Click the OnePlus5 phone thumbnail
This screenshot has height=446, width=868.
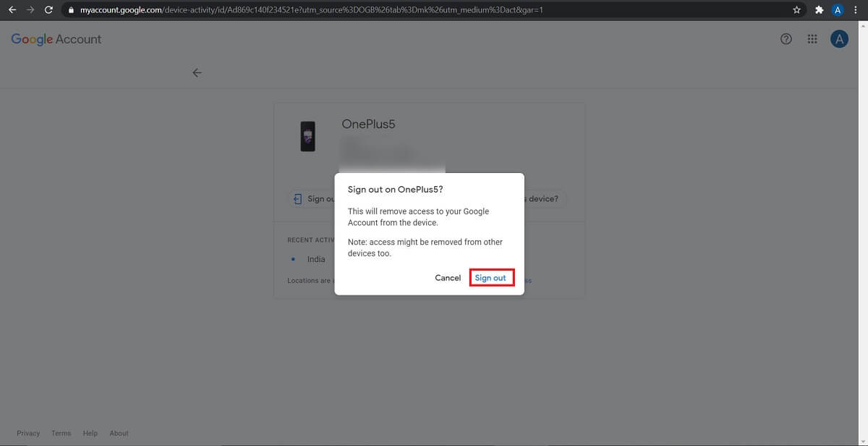307,136
